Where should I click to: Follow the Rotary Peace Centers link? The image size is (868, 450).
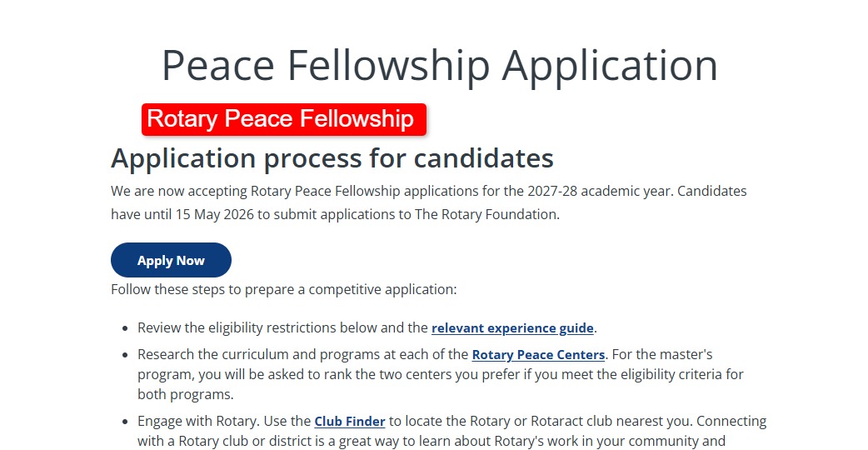[x=538, y=354]
